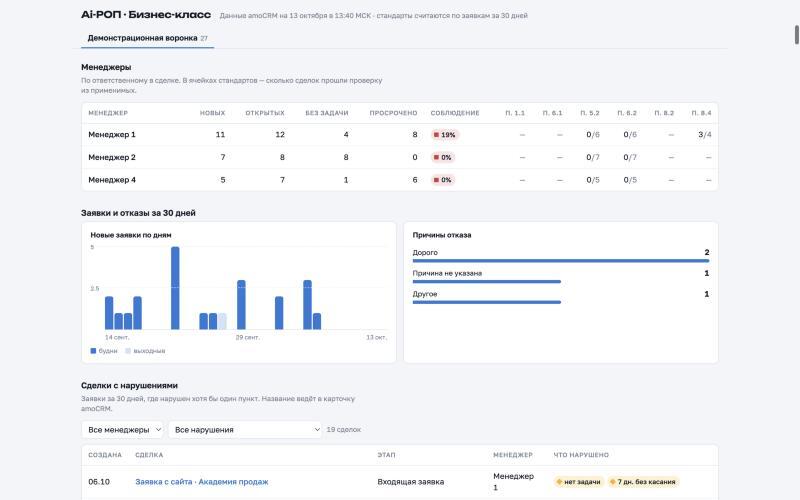Click the Дорого refusal reason bar
800x500 pixels.
point(561,261)
